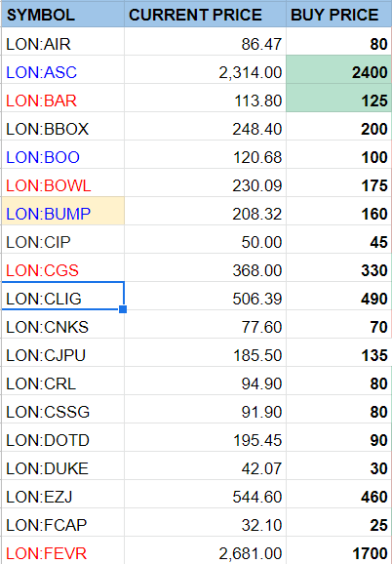Select buy price 1700 for LON:FEVR
This screenshot has width=392, height=564.
pos(338,550)
